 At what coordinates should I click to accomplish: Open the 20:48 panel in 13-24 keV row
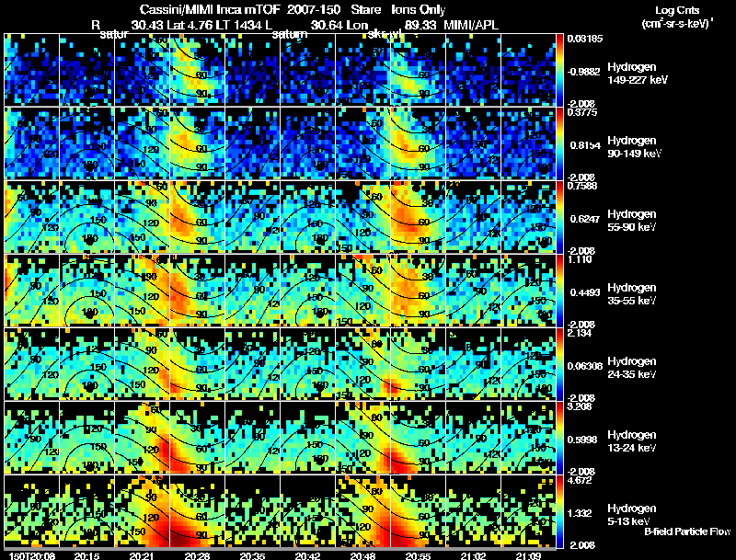click(362, 438)
